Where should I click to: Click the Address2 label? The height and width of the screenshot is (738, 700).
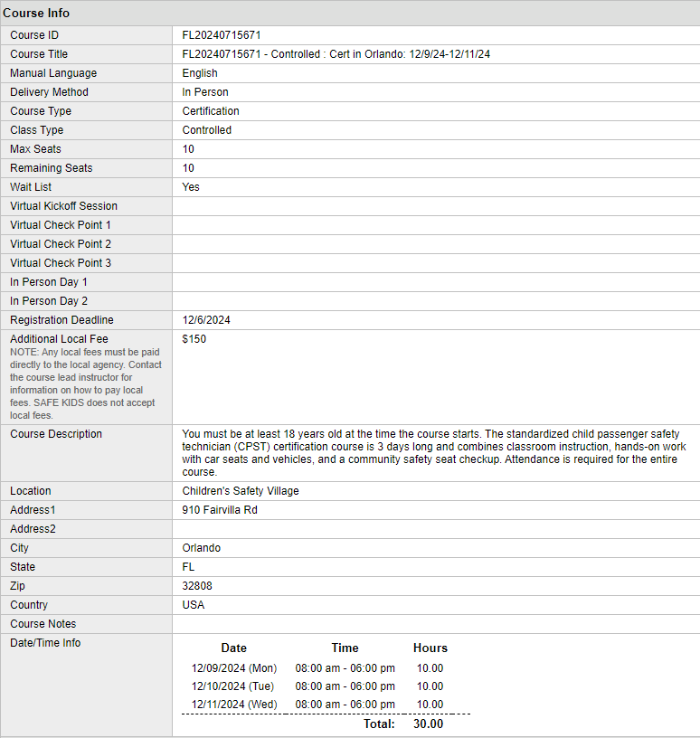(x=33, y=529)
